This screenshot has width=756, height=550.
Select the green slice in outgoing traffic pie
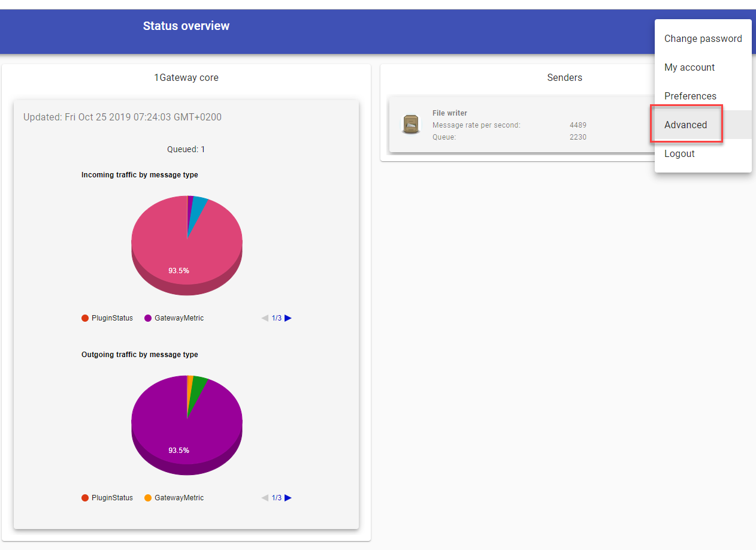[198, 388]
